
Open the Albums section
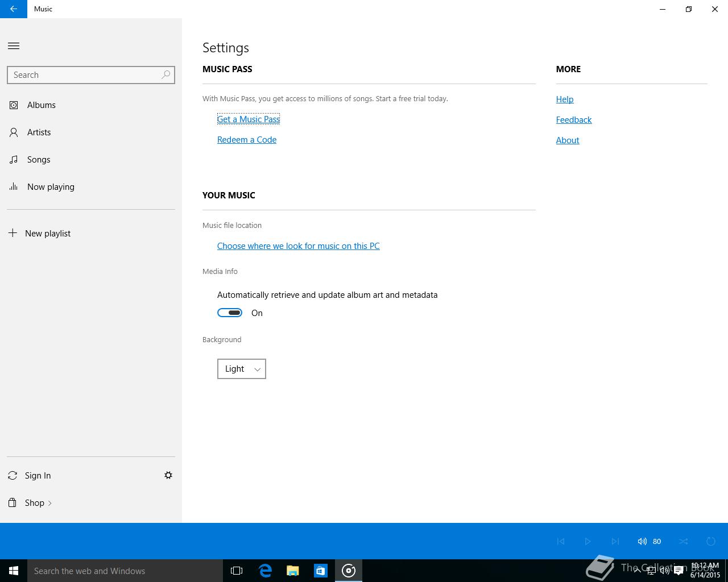91,105
